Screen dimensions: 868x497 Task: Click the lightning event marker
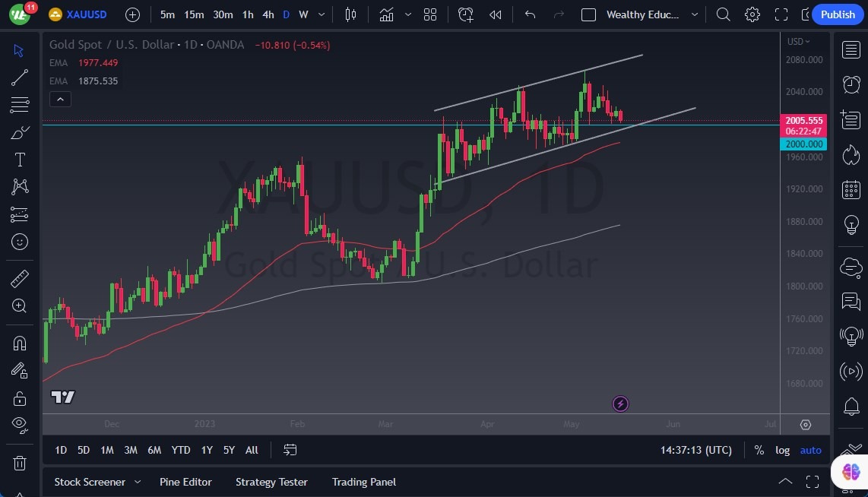(x=620, y=404)
